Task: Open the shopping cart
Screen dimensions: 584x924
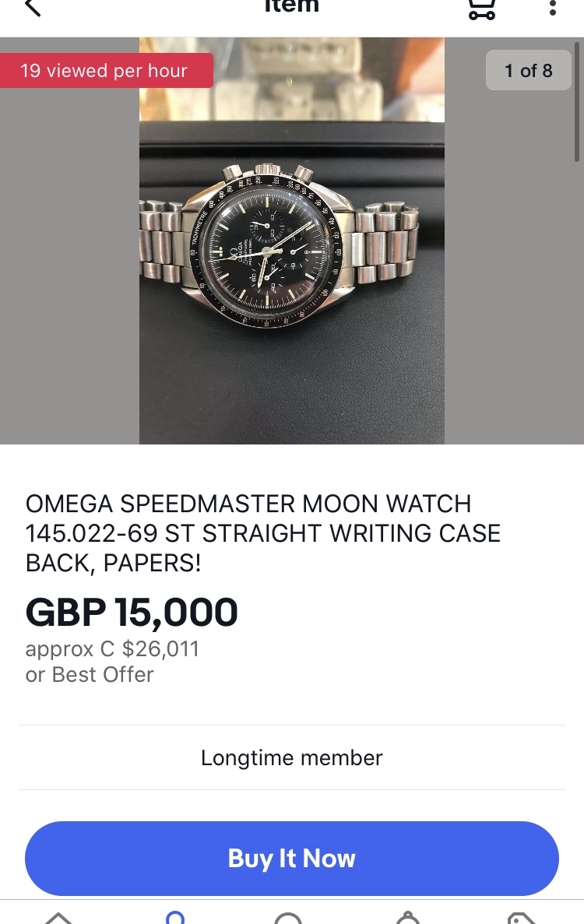Action: click(481, 9)
